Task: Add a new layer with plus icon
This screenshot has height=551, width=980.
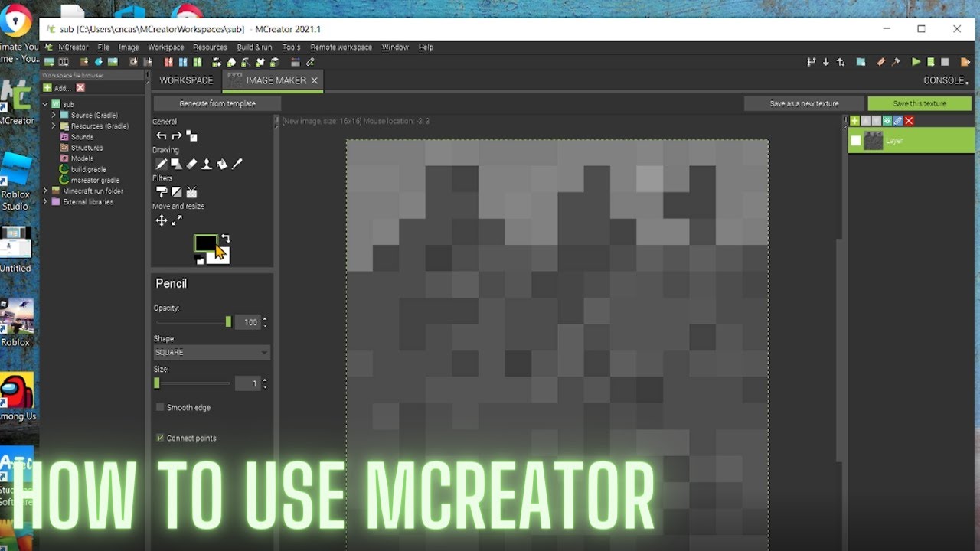Action: (855, 121)
